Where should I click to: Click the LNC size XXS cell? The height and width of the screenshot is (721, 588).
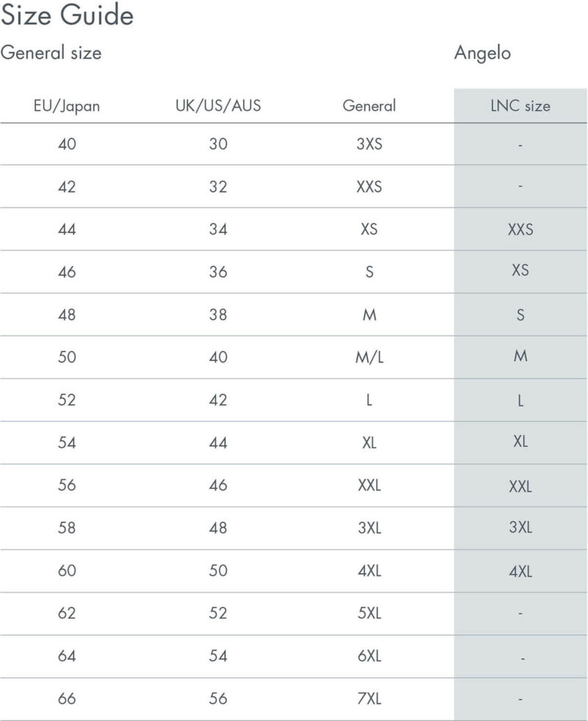point(520,229)
